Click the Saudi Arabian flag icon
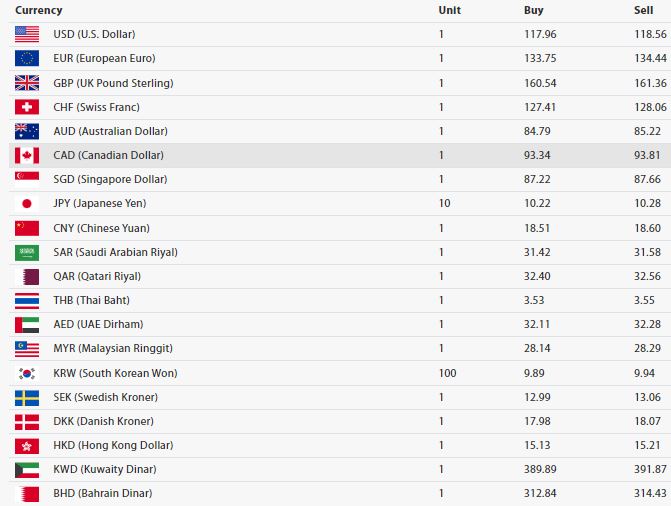The image size is (671, 506). tap(27, 252)
